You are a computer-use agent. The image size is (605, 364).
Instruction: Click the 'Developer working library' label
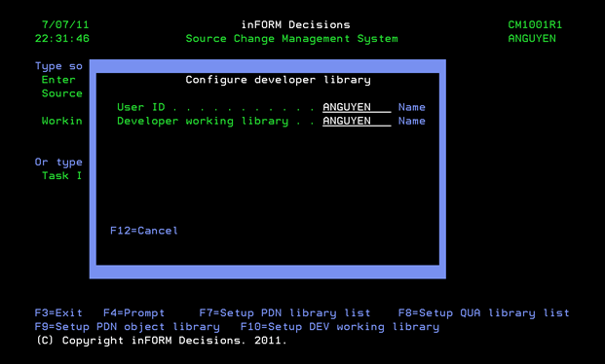point(203,121)
